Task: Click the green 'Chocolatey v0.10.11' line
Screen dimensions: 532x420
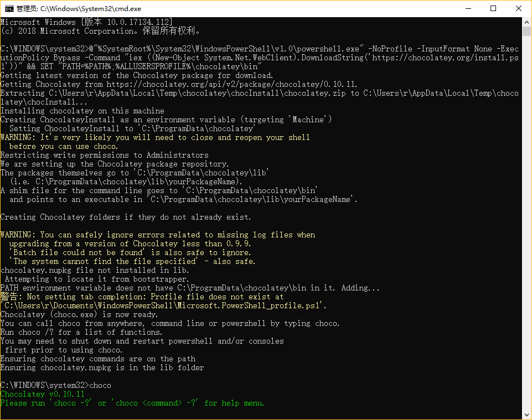Action: pos(43,394)
